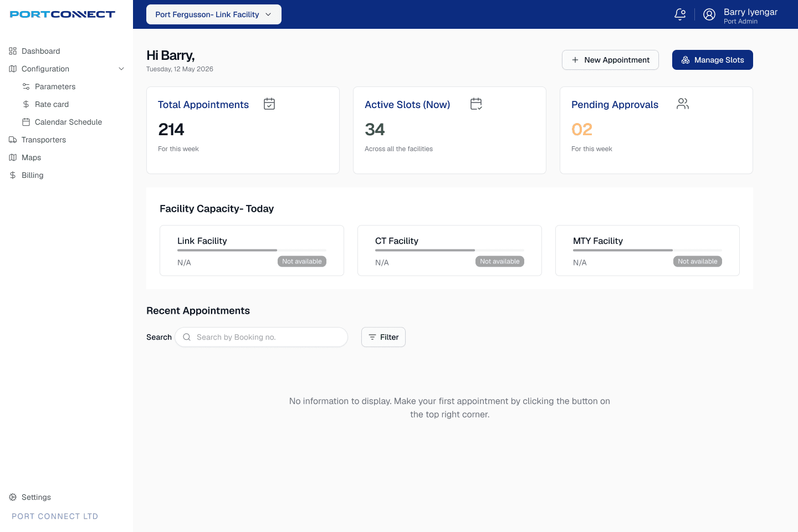The width and height of the screenshot is (798, 532).
Task: Click the "Tuesday, 12 May 2026" date text
Action: 180,69
